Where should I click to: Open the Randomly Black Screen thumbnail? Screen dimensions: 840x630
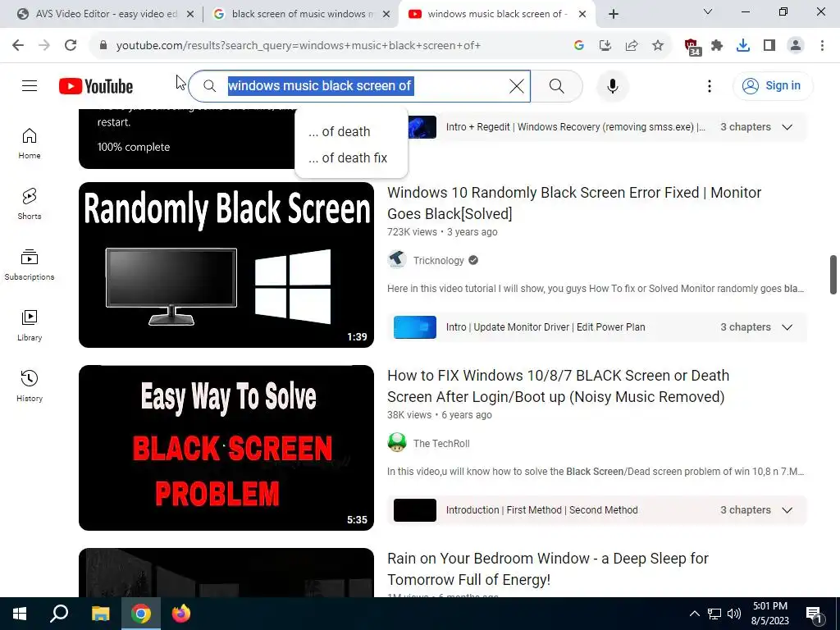click(x=226, y=265)
